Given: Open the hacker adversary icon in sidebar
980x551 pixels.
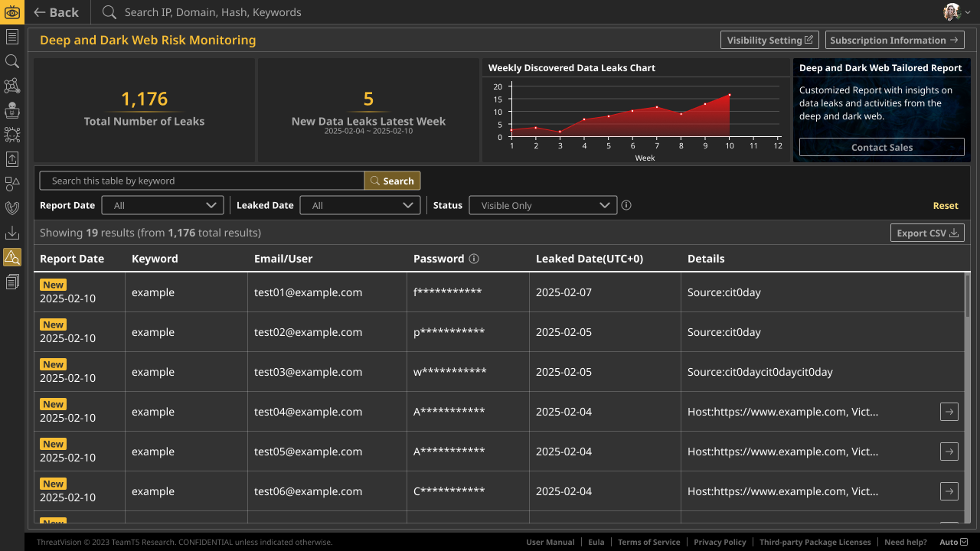Looking at the screenshot, I should tap(12, 110).
